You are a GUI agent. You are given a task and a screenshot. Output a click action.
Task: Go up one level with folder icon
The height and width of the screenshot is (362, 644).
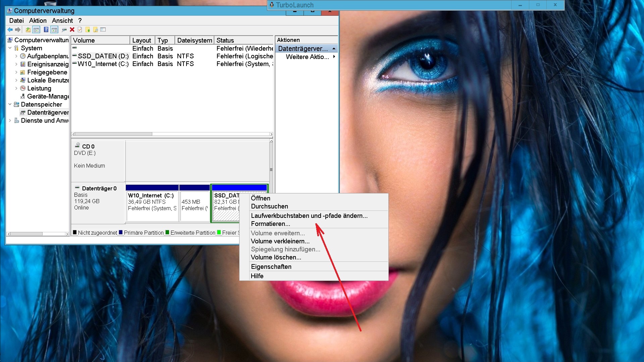click(28, 30)
